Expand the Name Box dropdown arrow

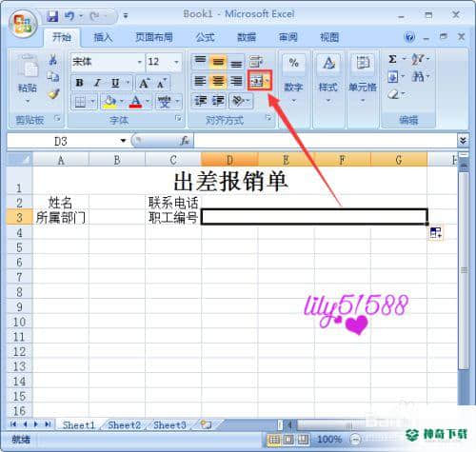(x=123, y=141)
